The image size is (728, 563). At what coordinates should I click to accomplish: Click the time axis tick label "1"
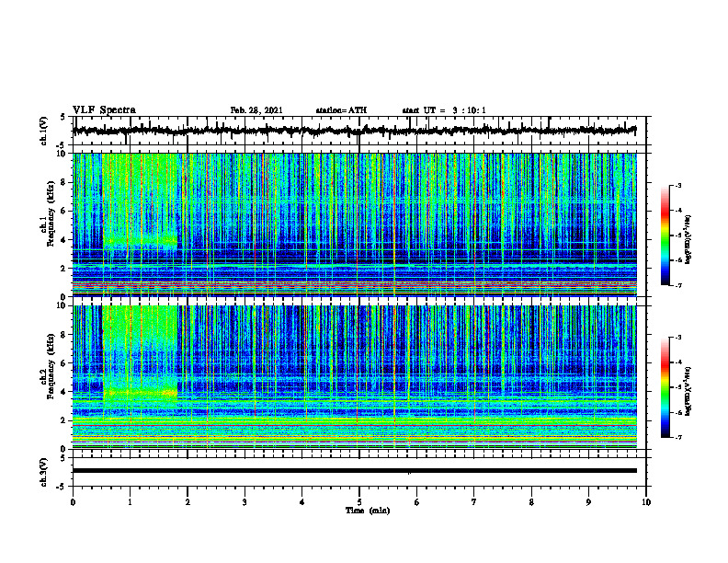coord(130,502)
